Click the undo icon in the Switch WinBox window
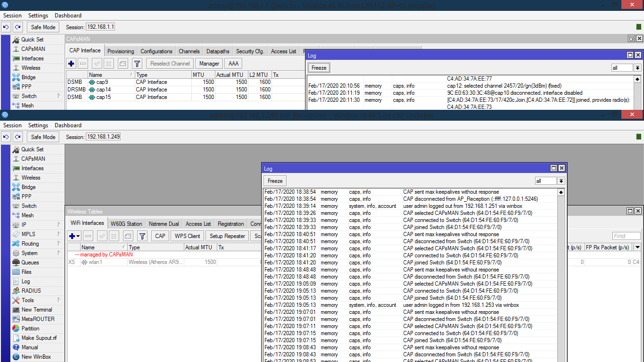 (6, 27)
